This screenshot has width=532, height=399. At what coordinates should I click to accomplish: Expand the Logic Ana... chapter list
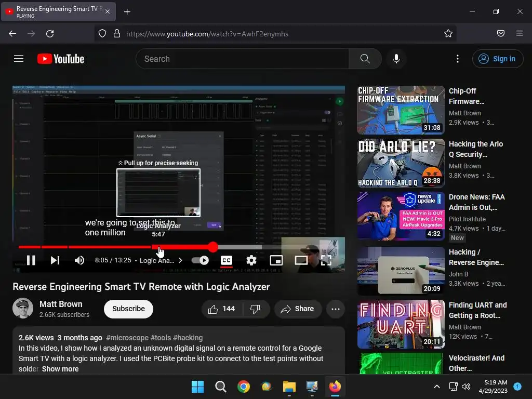coord(161,260)
